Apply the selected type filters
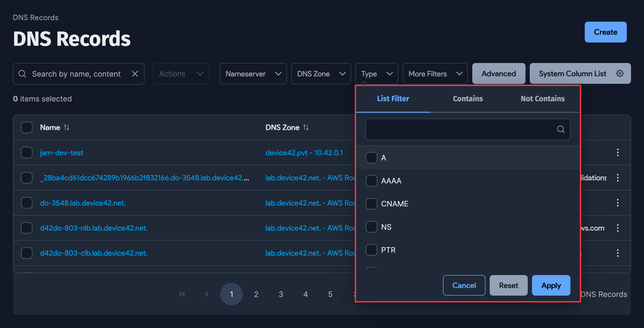 [x=551, y=285]
